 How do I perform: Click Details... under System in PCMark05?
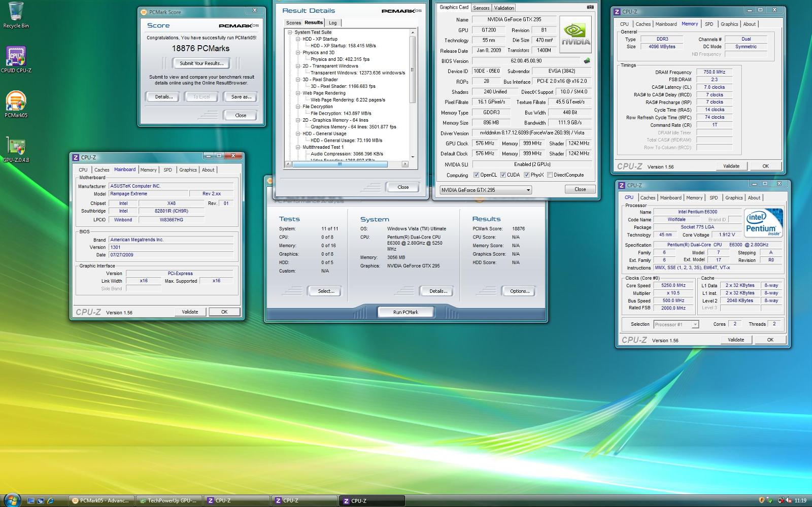pyautogui.click(x=438, y=291)
